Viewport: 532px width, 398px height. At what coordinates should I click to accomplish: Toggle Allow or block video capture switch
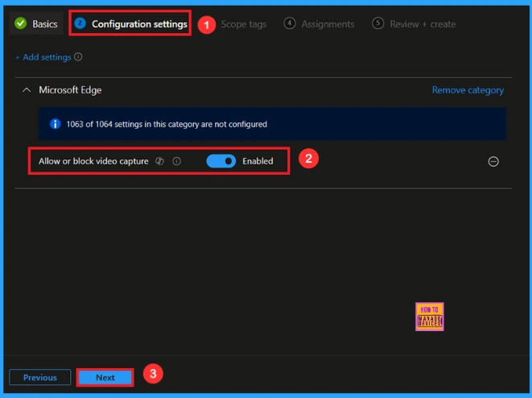tap(221, 161)
